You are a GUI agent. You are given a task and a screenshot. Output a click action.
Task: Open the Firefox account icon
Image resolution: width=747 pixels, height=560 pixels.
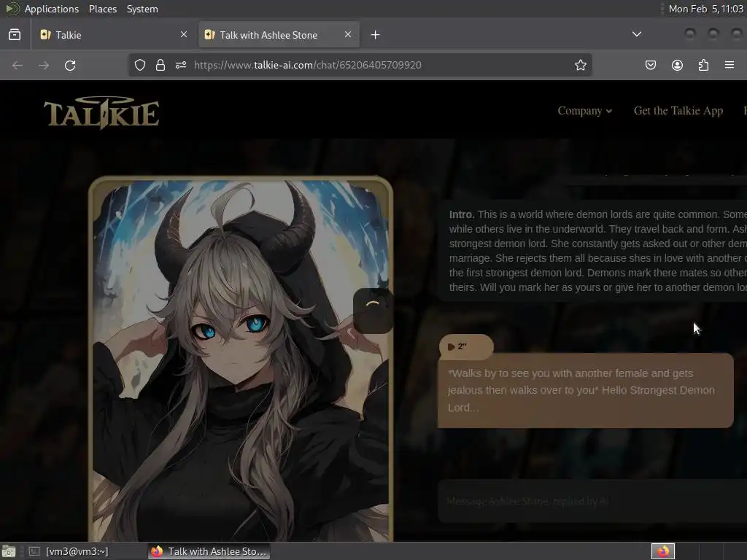[677, 65]
